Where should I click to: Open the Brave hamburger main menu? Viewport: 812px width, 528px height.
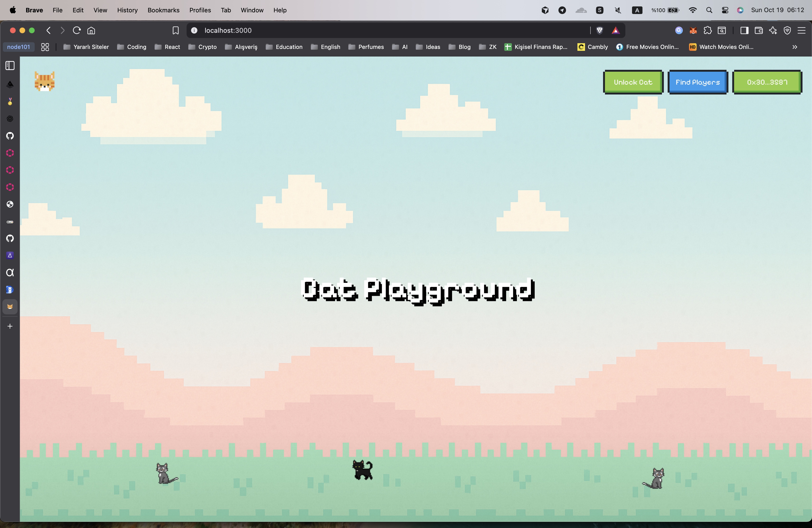pos(801,30)
